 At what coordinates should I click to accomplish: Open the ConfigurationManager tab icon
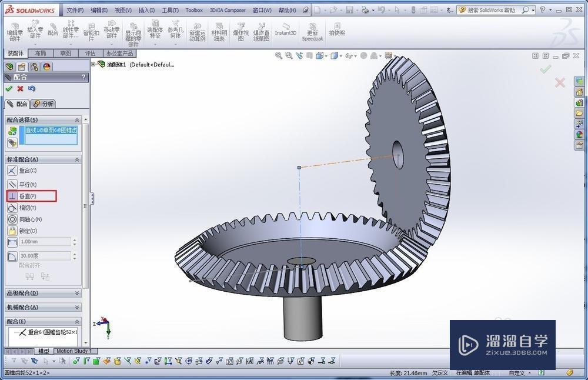[x=34, y=67]
